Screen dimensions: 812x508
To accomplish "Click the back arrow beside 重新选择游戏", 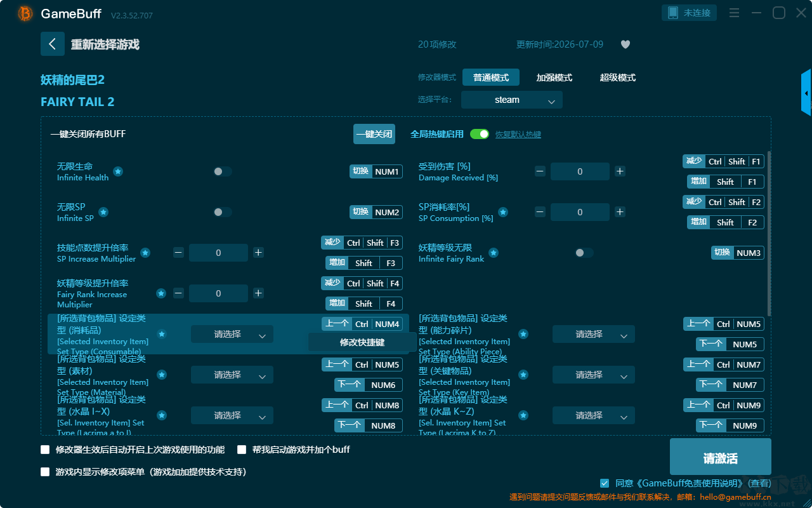I will [x=53, y=44].
